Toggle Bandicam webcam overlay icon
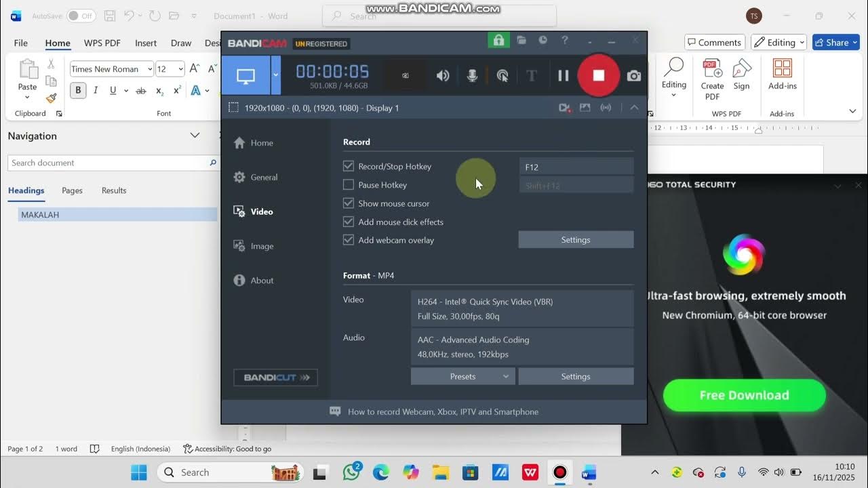The image size is (868, 488). pos(406,76)
